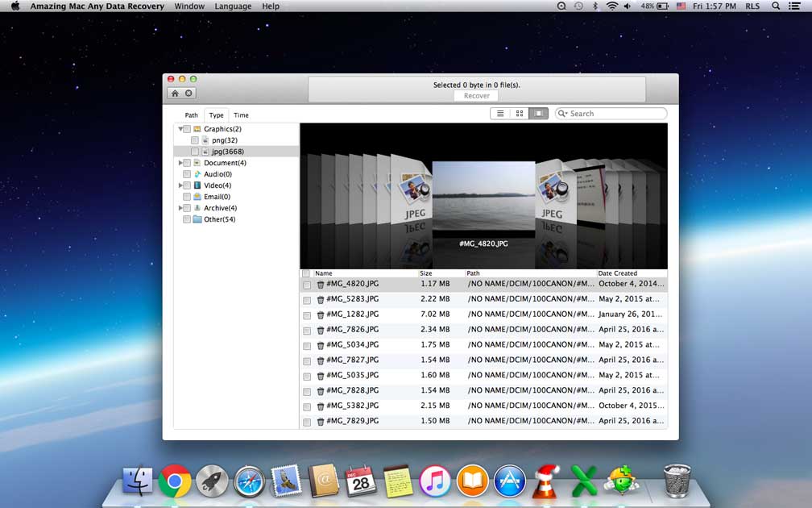Select the cover flow view icon
The image size is (812, 508).
[539, 114]
